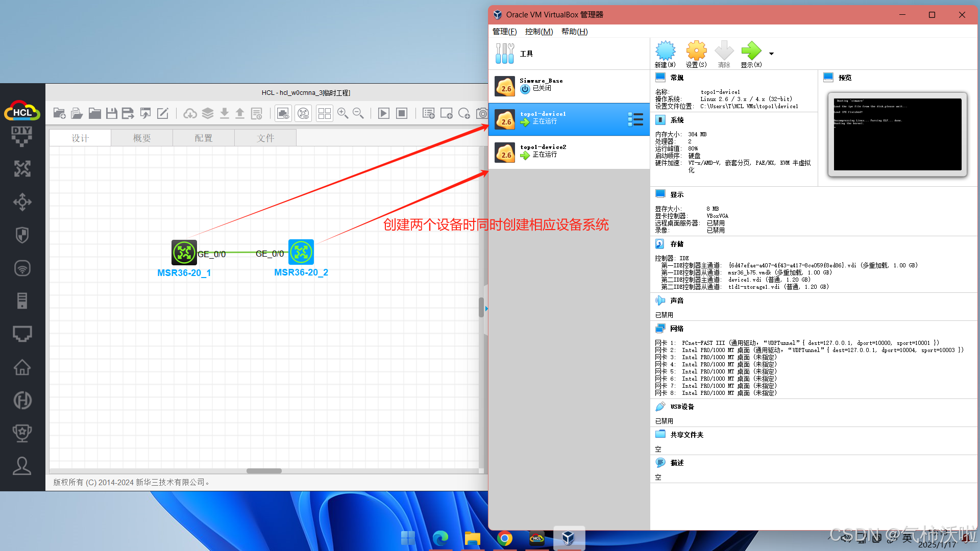Image resolution: width=980 pixels, height=551 pixels.
Task: Stop all devices with stop button
Action: click(x=402, y=113)
